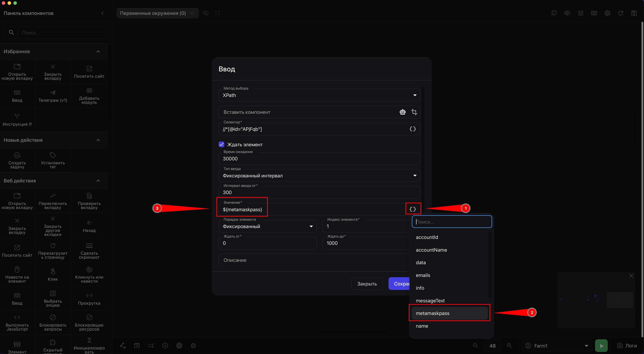Select Установить тег component

pyautogui.click(x=53, y=160)
